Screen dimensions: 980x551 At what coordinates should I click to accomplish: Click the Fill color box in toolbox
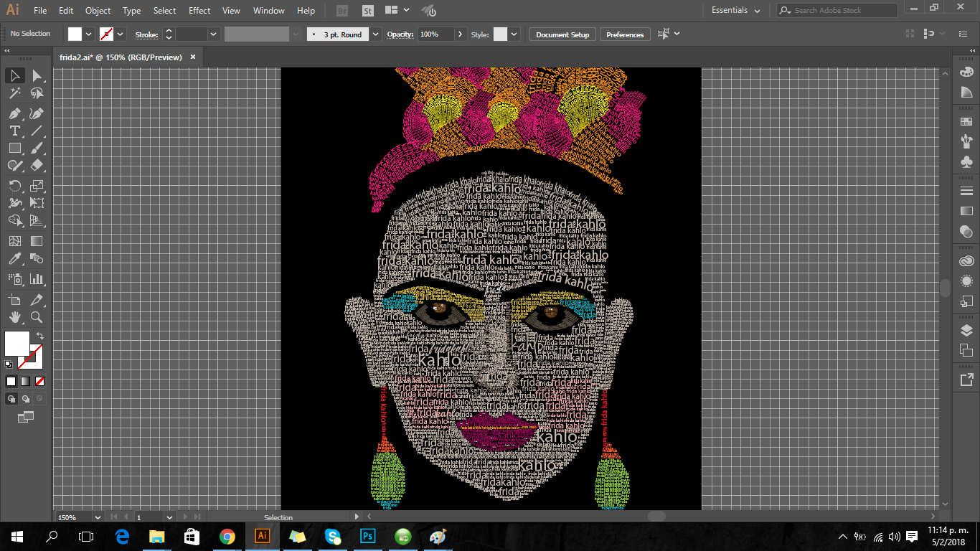tap(17, 344)
